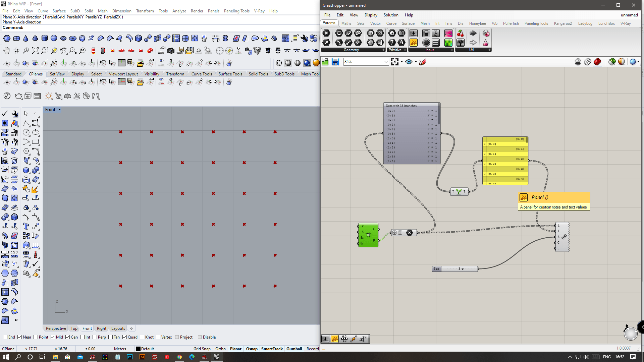The image size is (644, 362).
Task: Open the 85% zoom level dropdown
Action: coord(386,62)
